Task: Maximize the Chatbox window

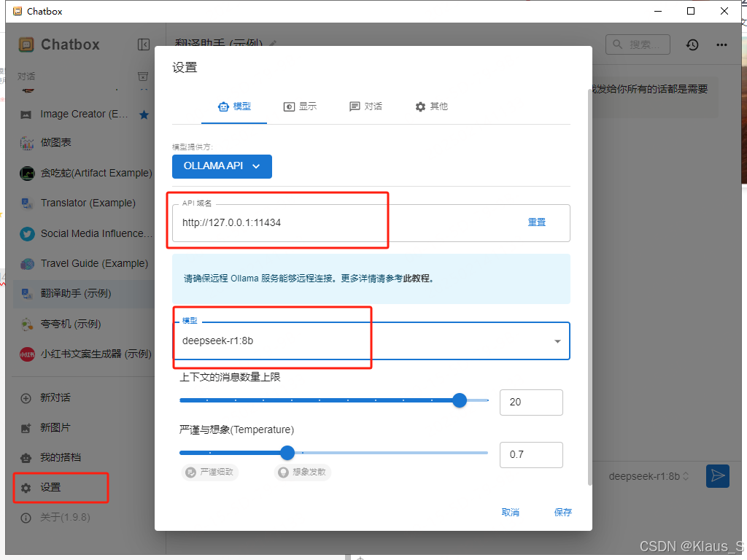Action: [691, 11]
